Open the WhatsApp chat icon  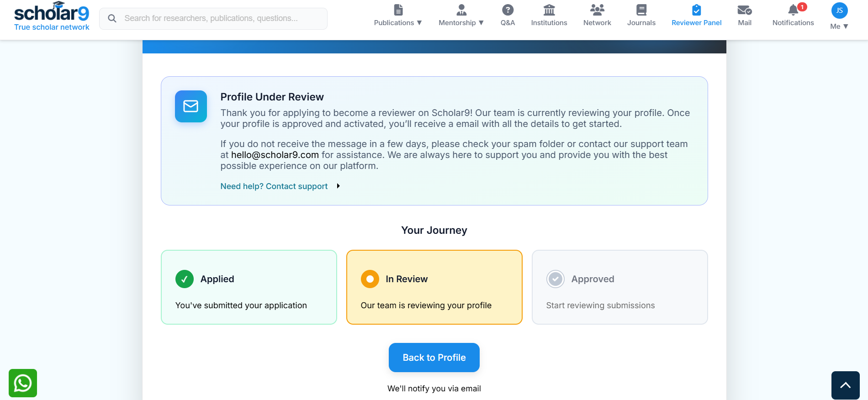tap(23, 383)
